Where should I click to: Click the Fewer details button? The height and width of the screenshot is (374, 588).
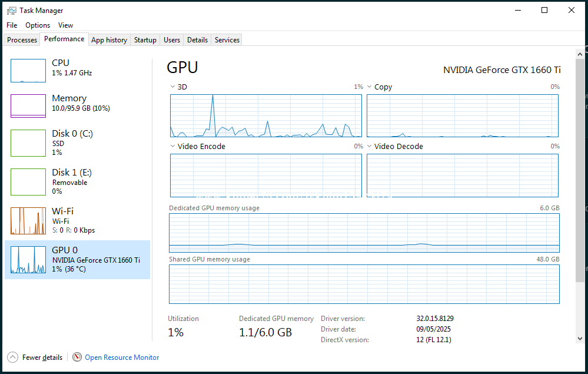42,358
